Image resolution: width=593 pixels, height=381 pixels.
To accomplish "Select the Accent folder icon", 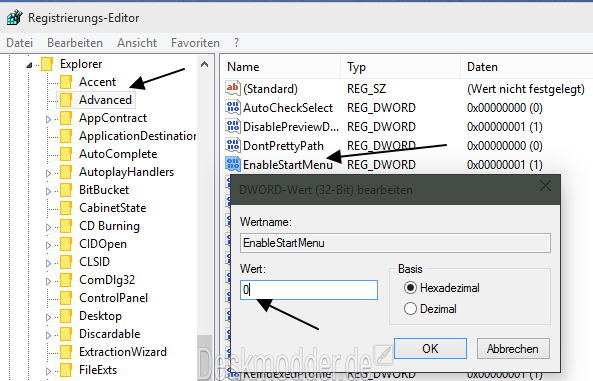I will (66, 82).
